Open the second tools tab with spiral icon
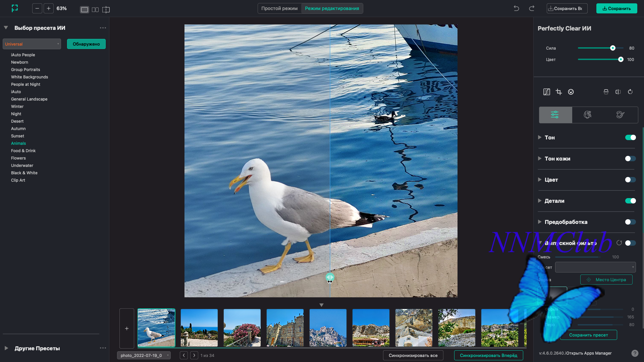Viewport: 644px width, 362px height. [588, 115]
